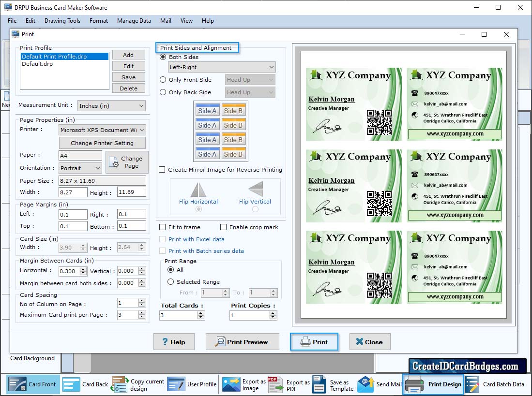This screenshot has width=532, height=396.
Task: Click the last Side A layout tile
Action: point(207,153)
